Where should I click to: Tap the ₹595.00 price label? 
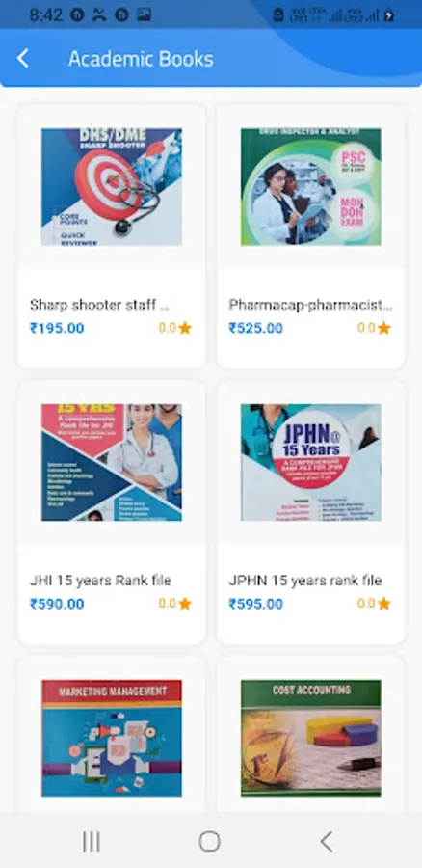tap(256, 604)
